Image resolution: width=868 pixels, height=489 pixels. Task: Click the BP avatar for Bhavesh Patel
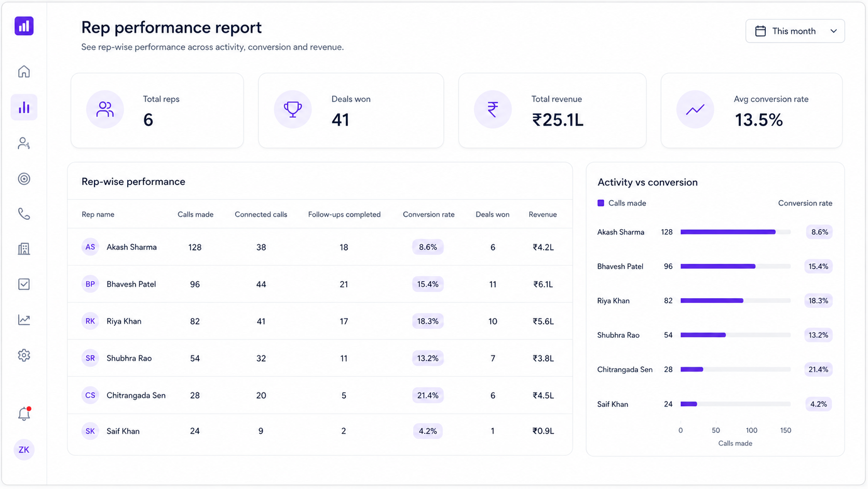pos(90,284)
